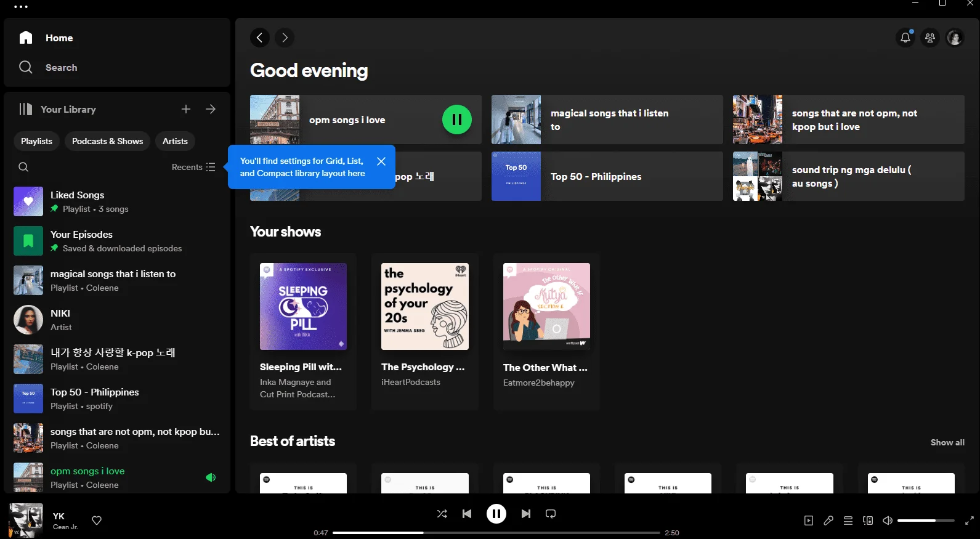Skip to next track
980x539 pixels.
point(526,514)
